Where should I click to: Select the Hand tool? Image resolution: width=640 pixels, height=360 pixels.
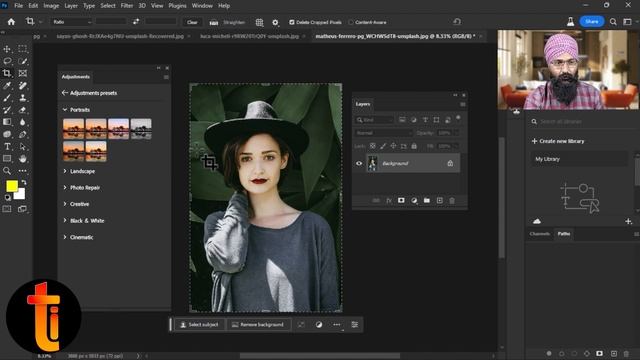(x=23, y=159)
